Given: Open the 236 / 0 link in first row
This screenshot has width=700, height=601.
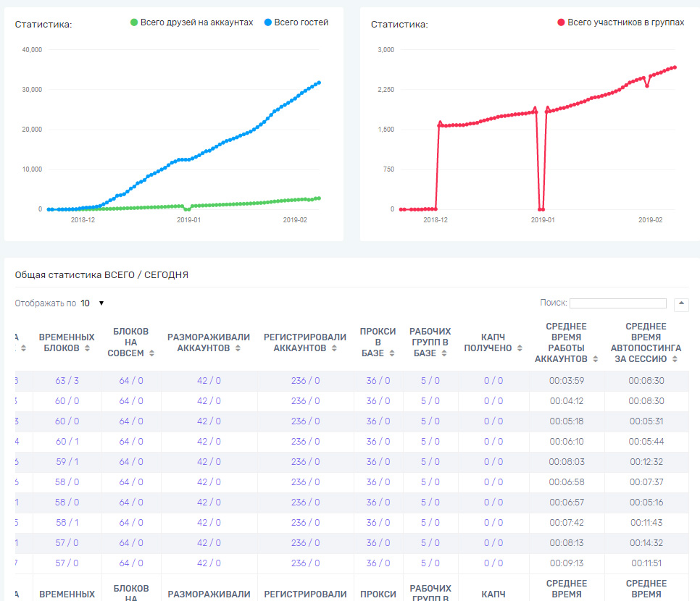Looking at the screenshot, I should [305, 381].
